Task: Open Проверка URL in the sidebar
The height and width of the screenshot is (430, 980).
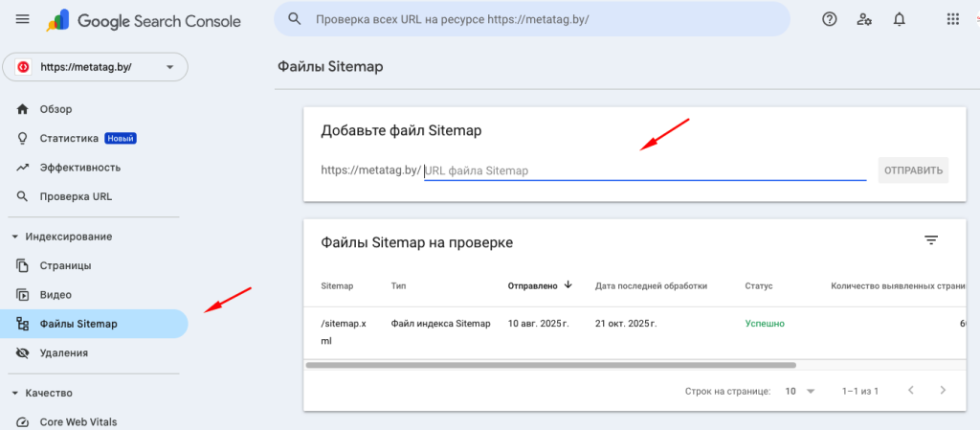Action: (94, 196)
